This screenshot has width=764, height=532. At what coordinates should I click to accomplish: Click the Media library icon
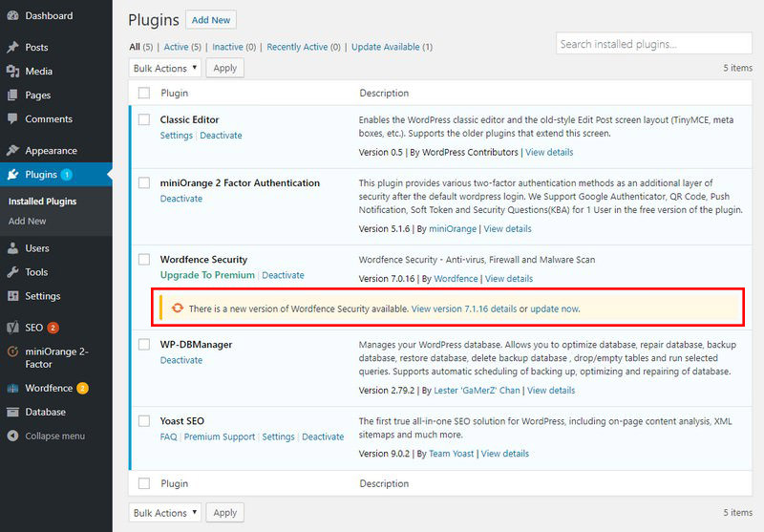[12, 71]
